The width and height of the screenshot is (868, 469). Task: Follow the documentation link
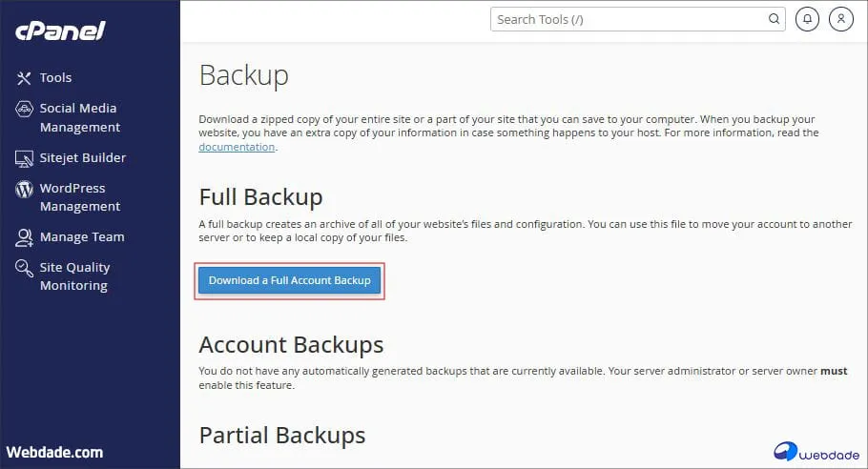click(237, 148)
